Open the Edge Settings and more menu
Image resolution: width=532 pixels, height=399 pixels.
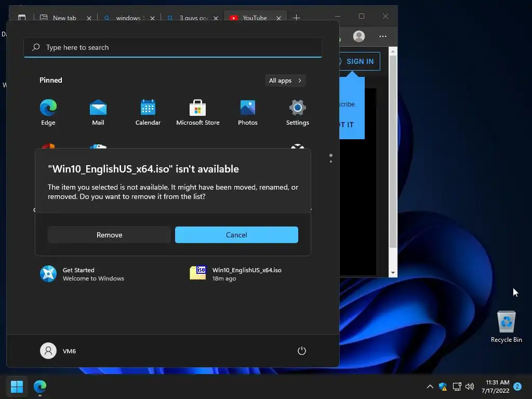383,36
